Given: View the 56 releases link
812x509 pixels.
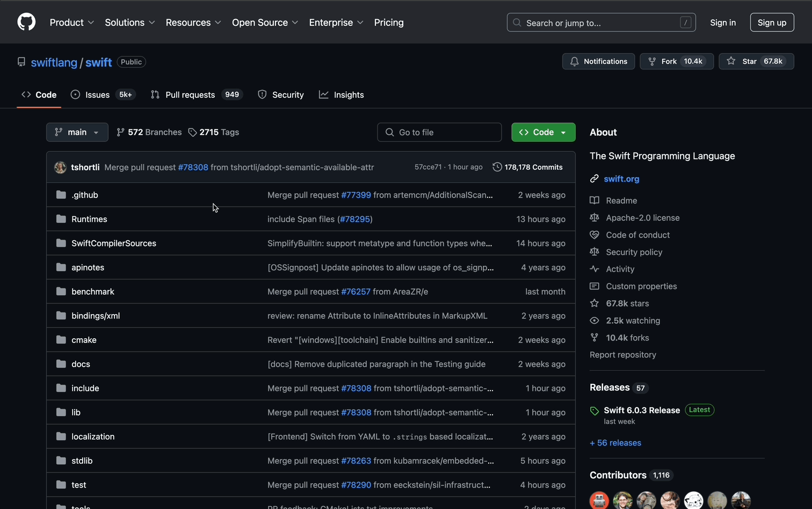Looking at the screenshot, I should point(615,443).
